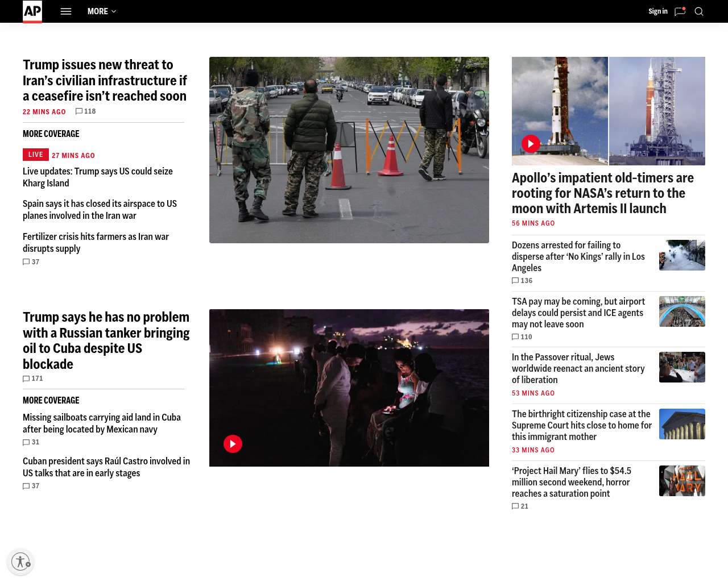This screenshot has width=728, height=582.
Task: View 171 comments on Cuba tanker story
Action: (x=33, y=379)
